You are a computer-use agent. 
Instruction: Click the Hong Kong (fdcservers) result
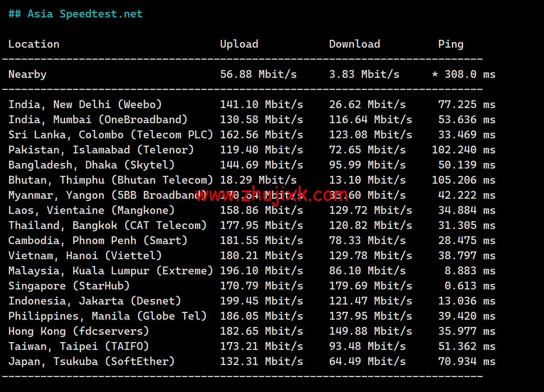click(78, 331)
